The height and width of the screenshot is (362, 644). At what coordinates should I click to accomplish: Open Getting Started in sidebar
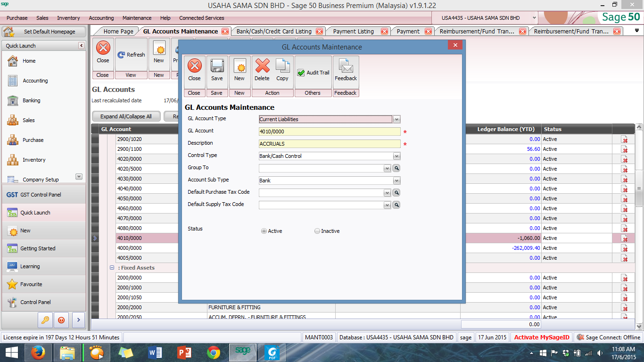(x=44, y=248)
